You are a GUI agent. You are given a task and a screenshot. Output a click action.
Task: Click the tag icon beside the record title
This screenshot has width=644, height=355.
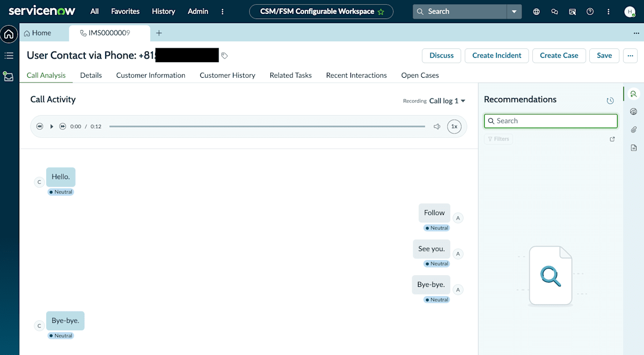click(x=225, y=55)
